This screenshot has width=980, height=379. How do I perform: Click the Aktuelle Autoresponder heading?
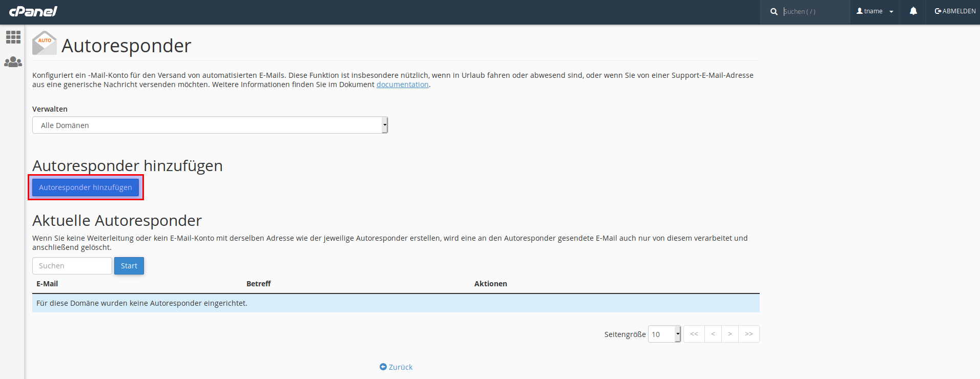tap(117, 221)
